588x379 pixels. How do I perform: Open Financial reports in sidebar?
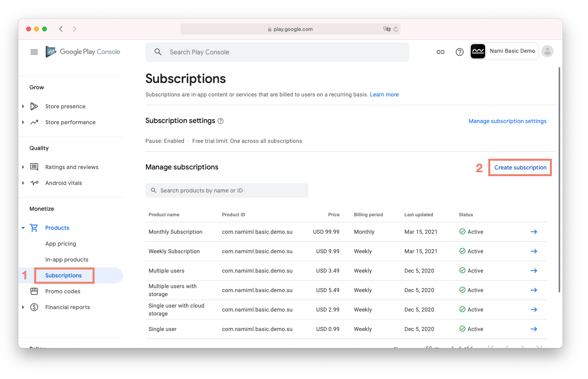point(68,307)
